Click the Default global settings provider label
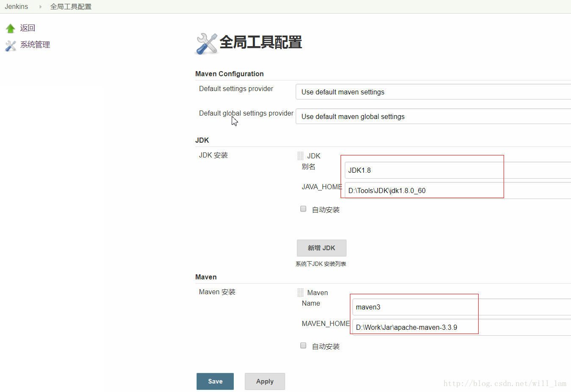Image resolution: width=571 pixels, height=392 pixels. (x=246, y=113)
